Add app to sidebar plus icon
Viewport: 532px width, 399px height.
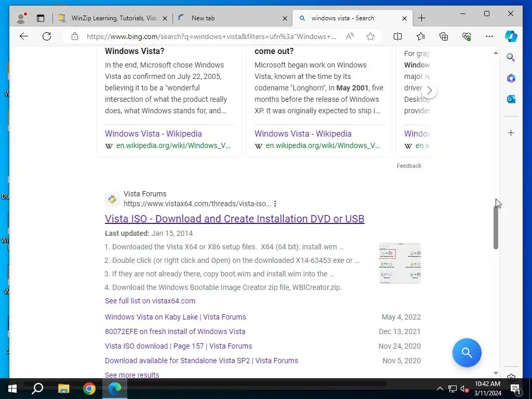click(x=511, y=132)
